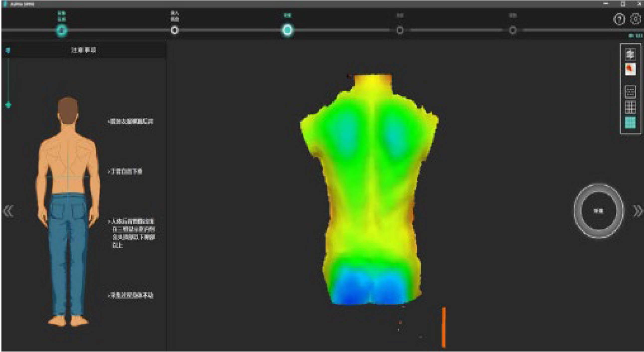Viewport: 644px width, 352px height.
Task: Select the spine model view icon
Action: coord(630,54)
